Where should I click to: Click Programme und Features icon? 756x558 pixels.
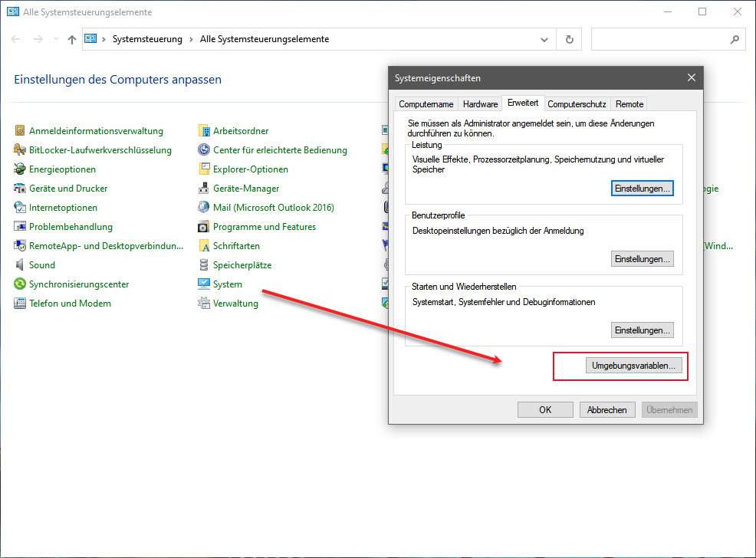tap(204, 226)
